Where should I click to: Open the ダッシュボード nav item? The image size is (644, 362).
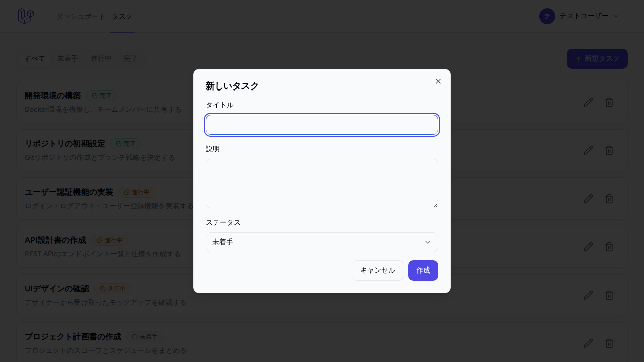tap(81, 16)
